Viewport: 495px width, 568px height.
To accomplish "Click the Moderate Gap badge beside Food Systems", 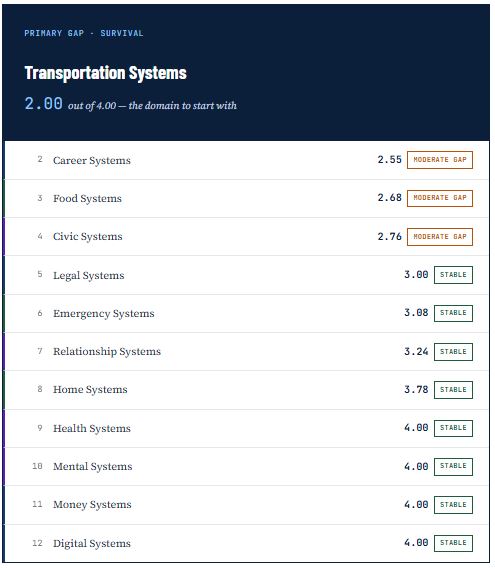I will (x=440, y=198).
